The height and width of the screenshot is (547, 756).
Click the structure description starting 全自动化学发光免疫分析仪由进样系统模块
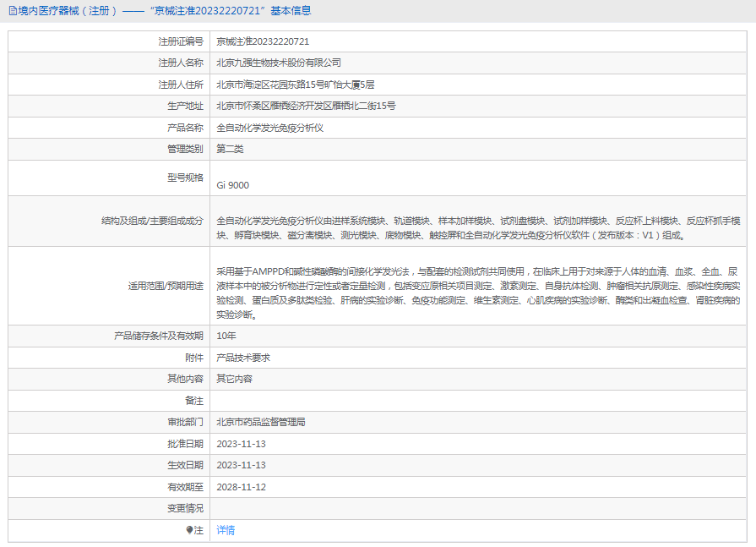(478, 228)
